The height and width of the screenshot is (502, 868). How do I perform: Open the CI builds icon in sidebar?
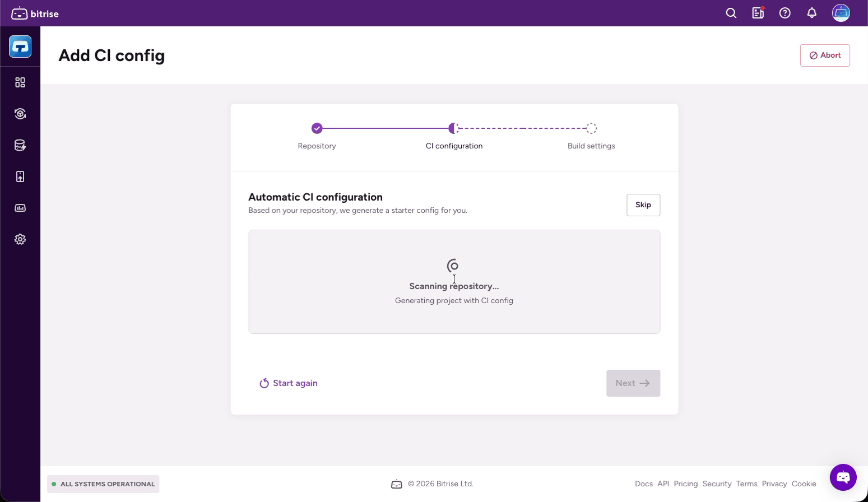point(20,114)
